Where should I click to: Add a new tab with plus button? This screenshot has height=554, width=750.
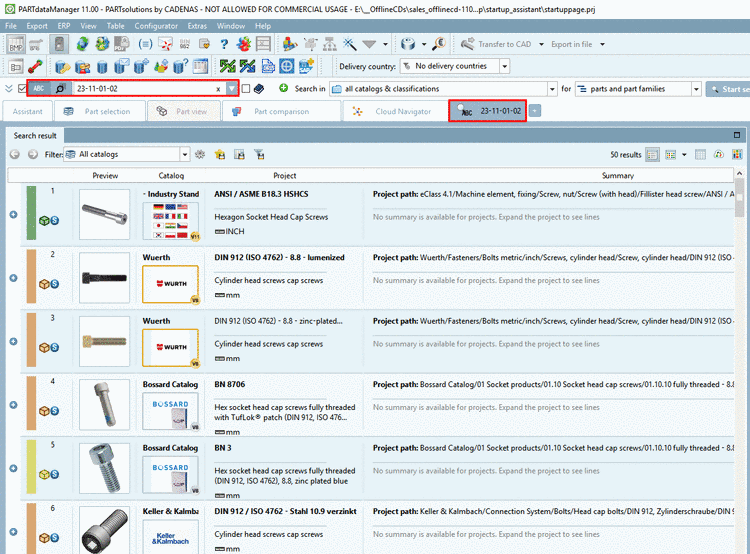coord(535,111)
